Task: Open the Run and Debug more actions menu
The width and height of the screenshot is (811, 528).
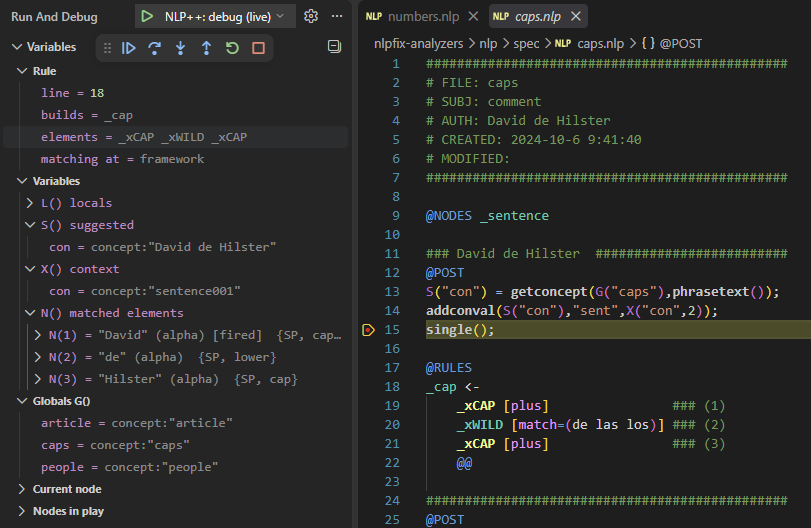Action: 337,17
